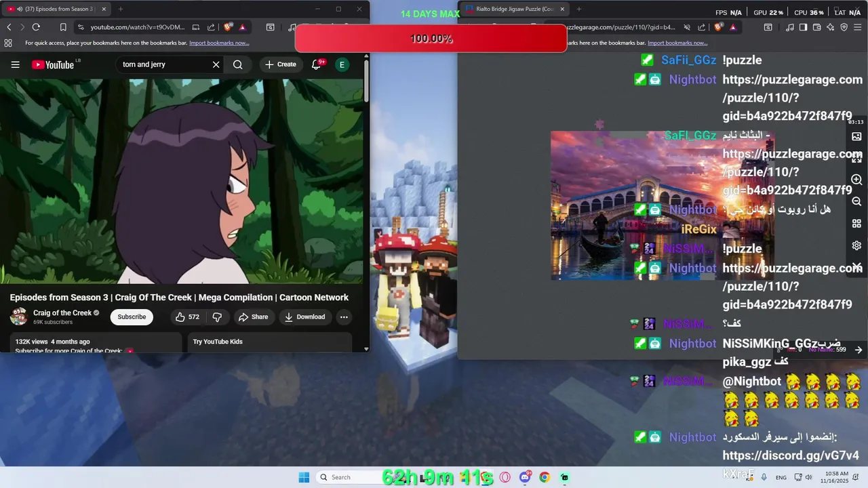Screen dimensions: 868x488
Task: Open the YouTube account avatar E
Action: (342, 64)
